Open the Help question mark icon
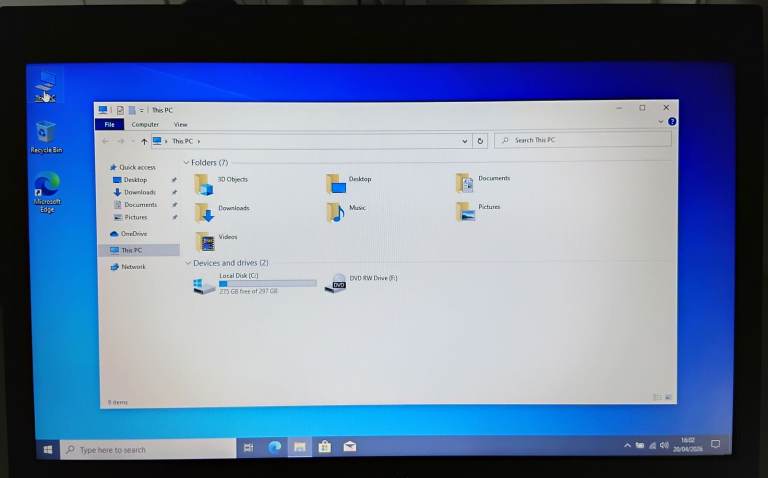This screenshot has height=478, width=768. pos(672,122)
